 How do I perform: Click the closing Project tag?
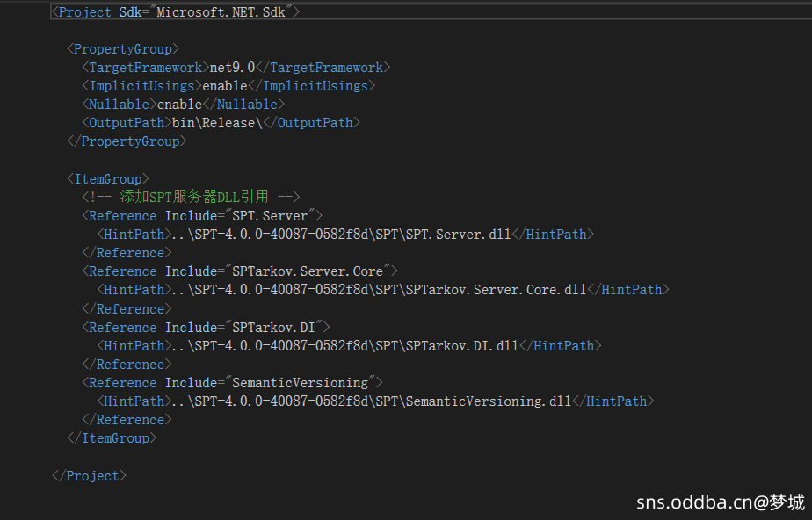pyautogui.click(x=89, y=475)
